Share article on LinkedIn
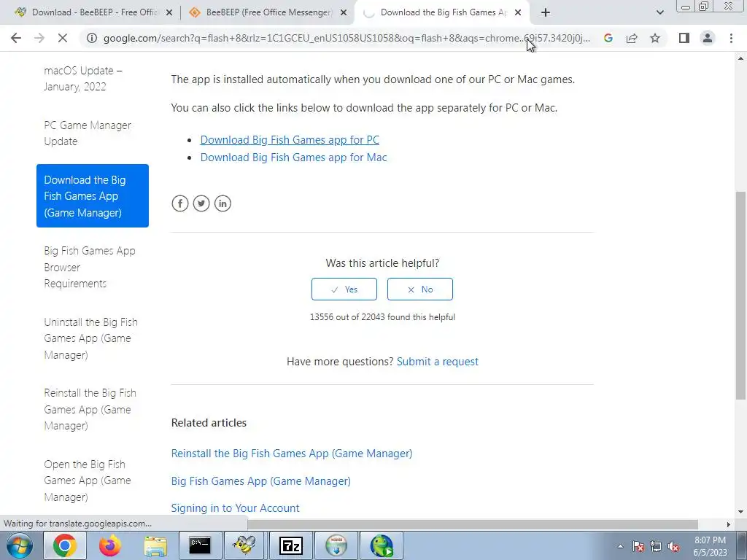 pyautogui.click(x=222, y=203)
